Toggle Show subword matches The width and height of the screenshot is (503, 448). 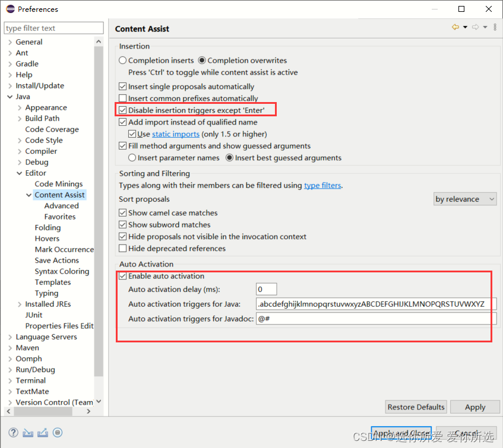122,225
